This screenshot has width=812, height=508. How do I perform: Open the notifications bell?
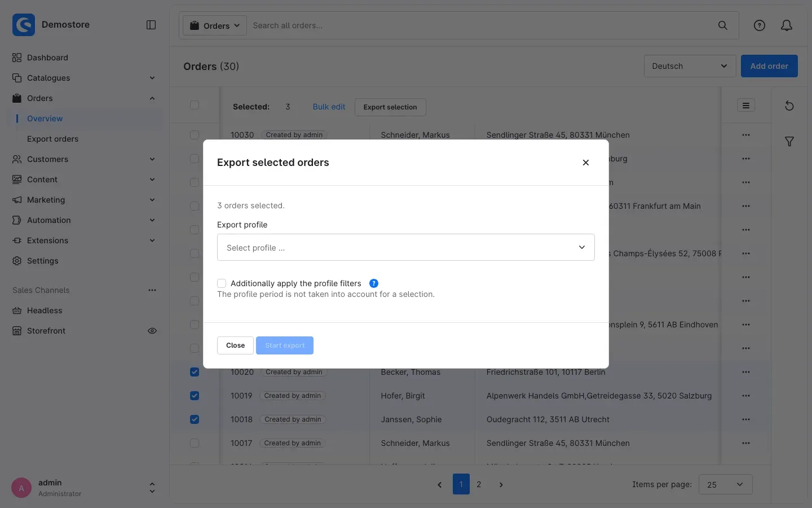click(x=787, y=25)
